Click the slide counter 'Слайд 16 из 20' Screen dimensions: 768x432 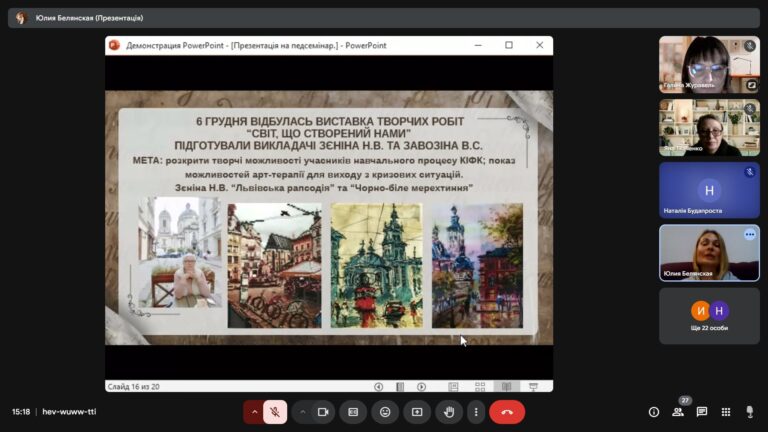(133, 386)
